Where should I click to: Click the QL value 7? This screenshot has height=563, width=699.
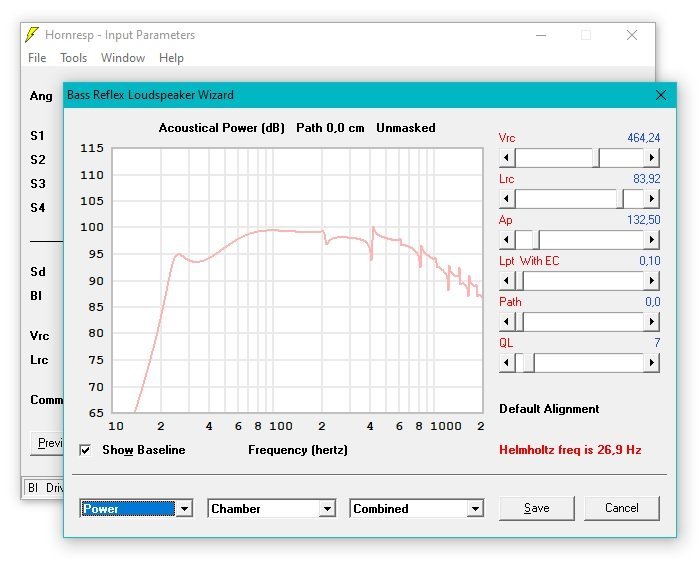pyautogui.click(x=657, y=343)
